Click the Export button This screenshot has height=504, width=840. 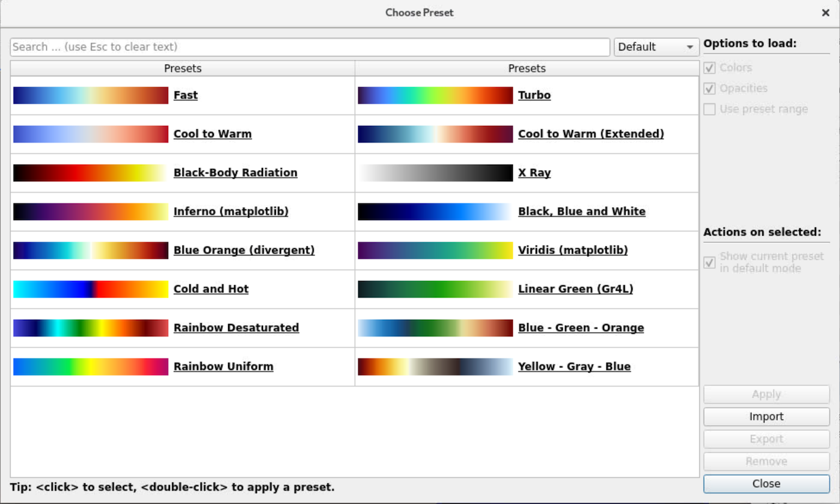[x=766, y=439]
